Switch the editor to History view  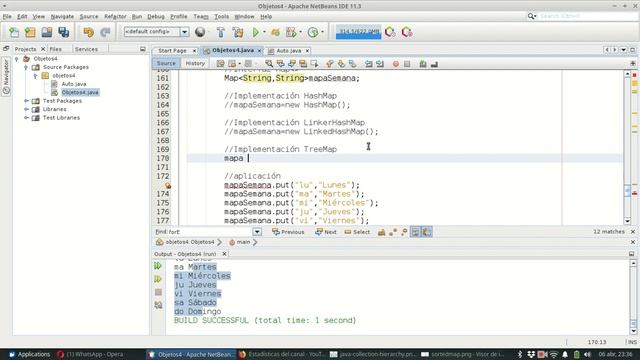click(x=195, y=63)
